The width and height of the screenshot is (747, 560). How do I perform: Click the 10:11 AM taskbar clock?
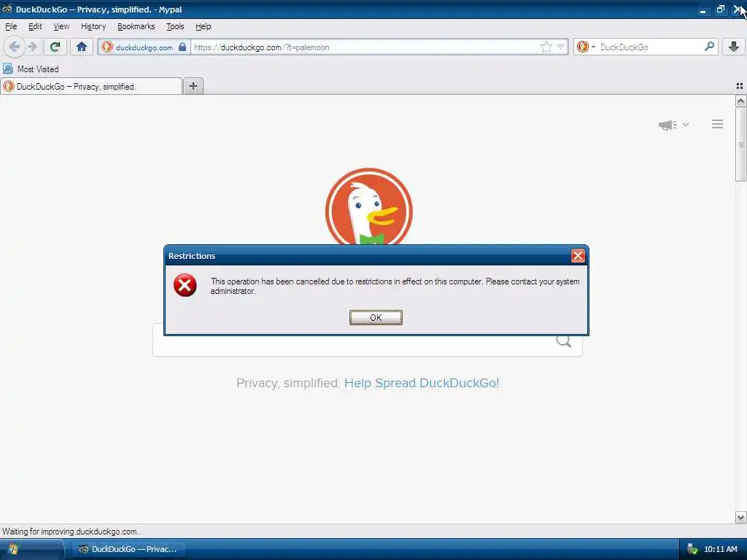tap(720, 549)
